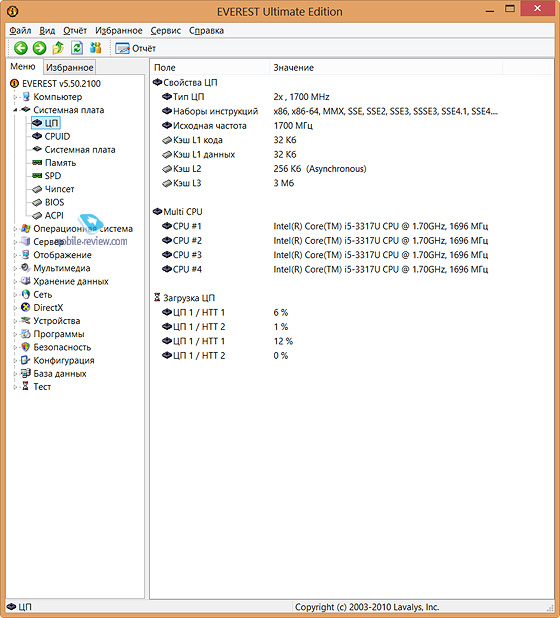Maximize the EVEREST window

[x=510, y=9]
